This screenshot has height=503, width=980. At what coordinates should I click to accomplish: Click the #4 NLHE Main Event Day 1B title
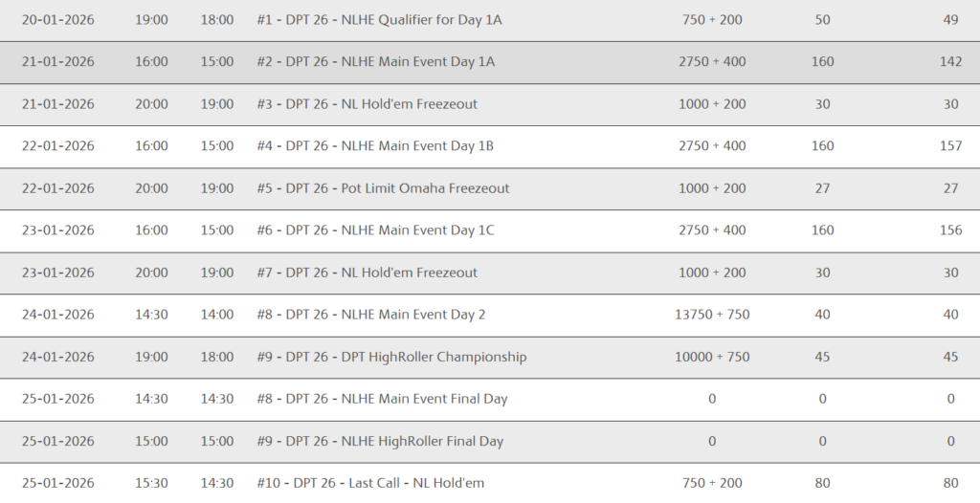point(375,146)
